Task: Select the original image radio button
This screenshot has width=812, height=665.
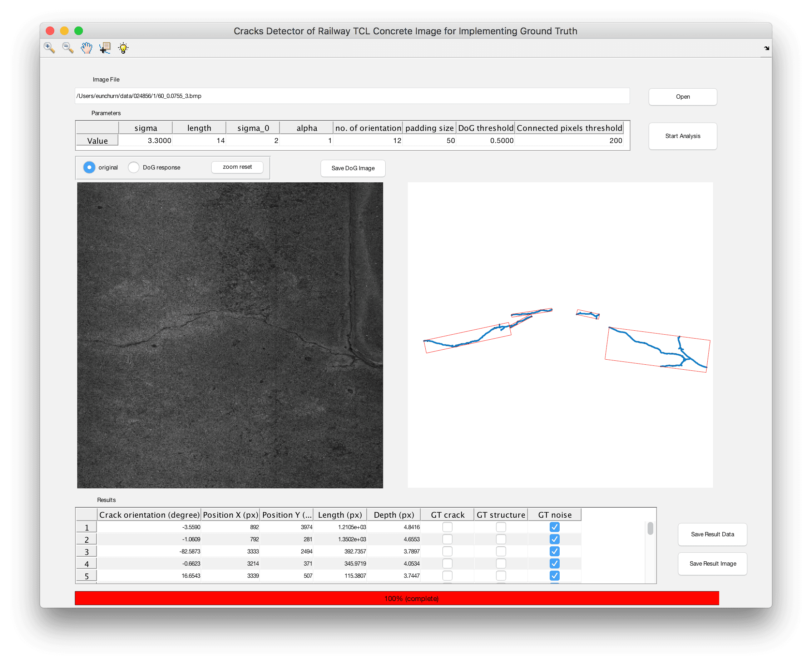Action: (89, 167)
